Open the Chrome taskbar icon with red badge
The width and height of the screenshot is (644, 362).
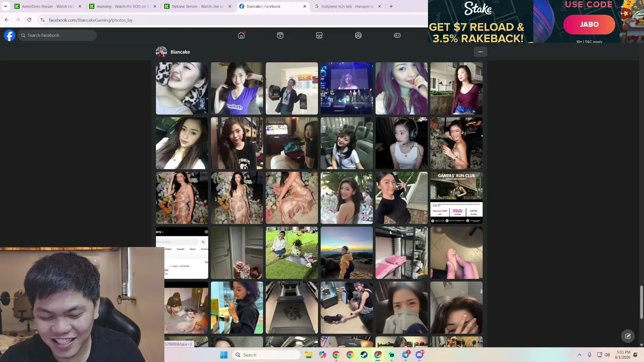point(378,355)
